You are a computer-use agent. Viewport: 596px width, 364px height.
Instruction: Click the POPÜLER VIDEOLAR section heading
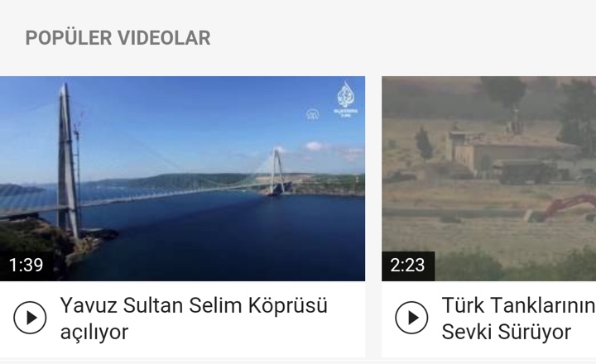(118, 38)
